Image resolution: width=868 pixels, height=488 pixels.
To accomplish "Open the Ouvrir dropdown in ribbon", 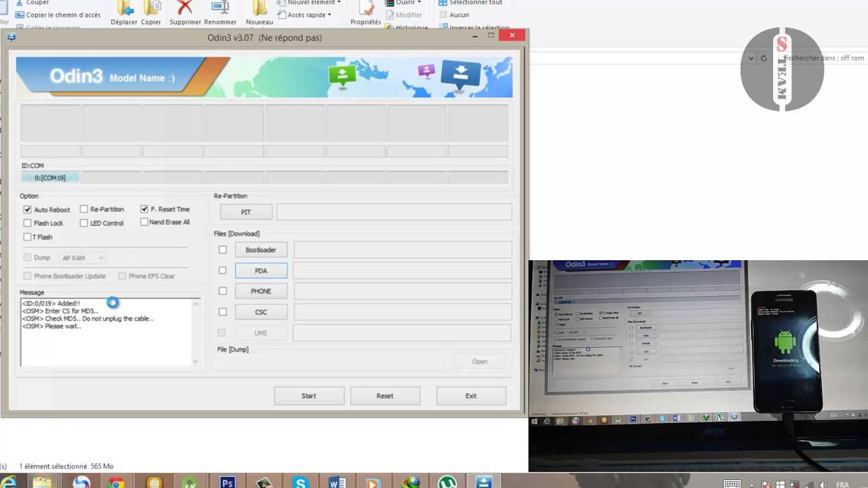I will [403, 3].
